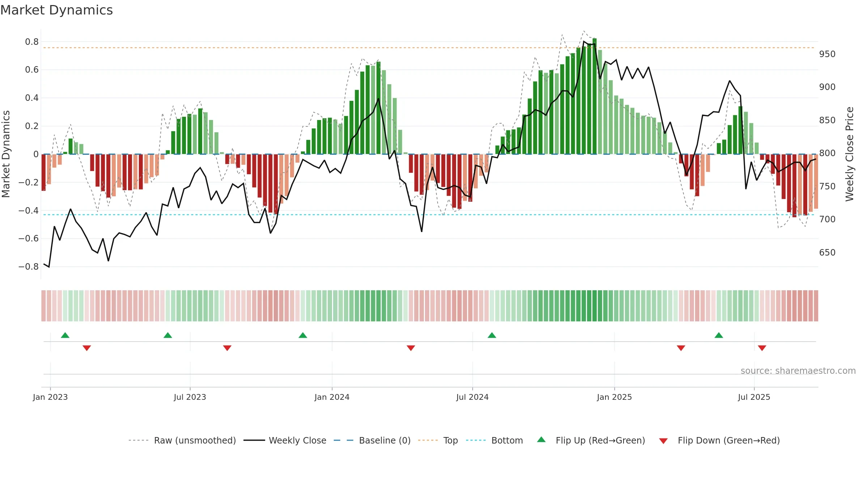This screenshot has width=868, height=488.
Task: Click the 700 price tick label
Action: coord(827,219)
